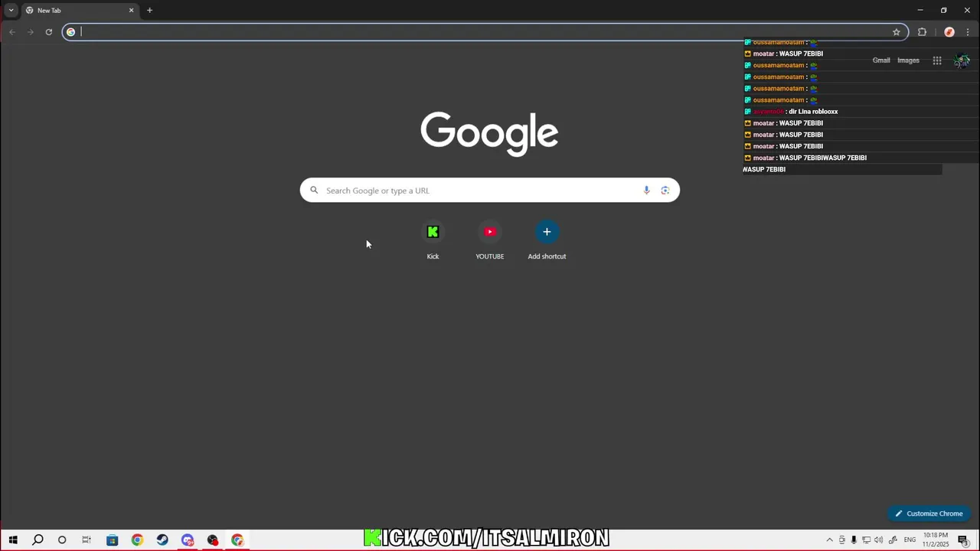The image size is (980, 551).
Task: Open the volume speaker tray icon
Action: (x=878, y=540)
